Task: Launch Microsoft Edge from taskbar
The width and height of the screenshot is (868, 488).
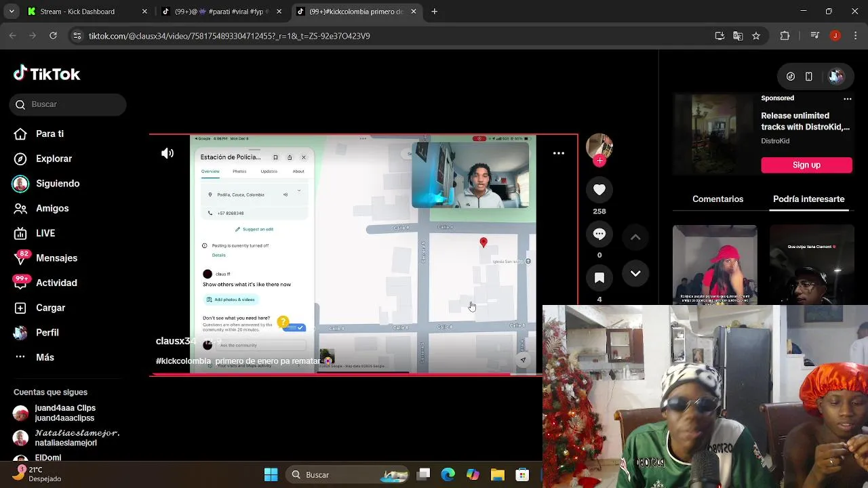Action: [448, 474]
